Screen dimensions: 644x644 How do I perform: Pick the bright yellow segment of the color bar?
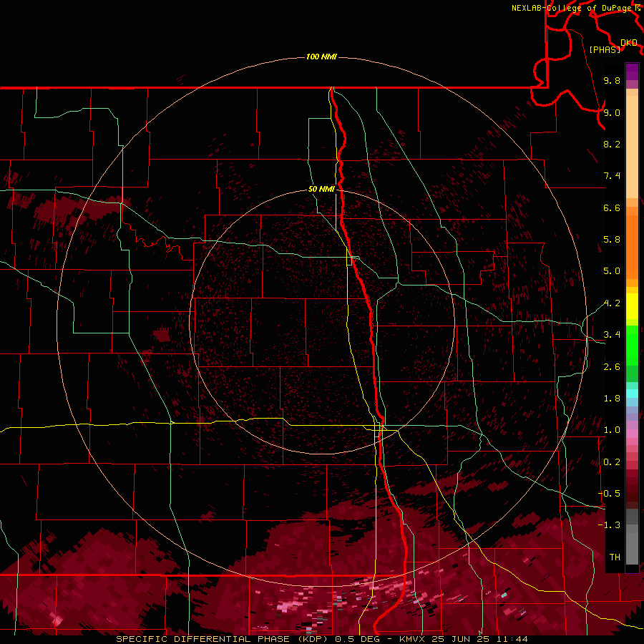coord(632,306)
